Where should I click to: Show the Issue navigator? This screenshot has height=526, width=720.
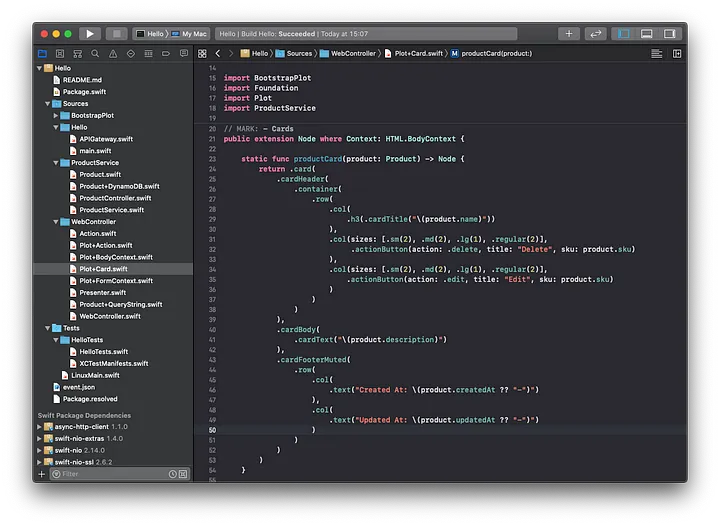click(113, 54)
